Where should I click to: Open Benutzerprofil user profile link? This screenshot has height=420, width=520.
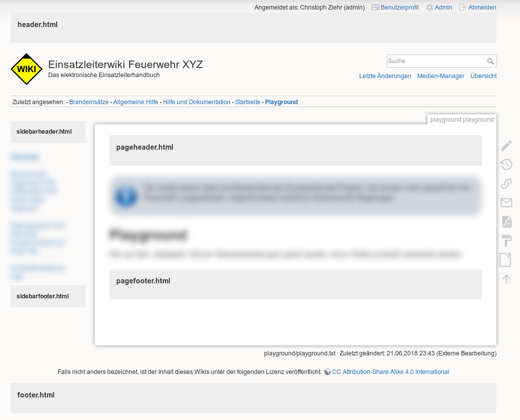pos(399,8)
